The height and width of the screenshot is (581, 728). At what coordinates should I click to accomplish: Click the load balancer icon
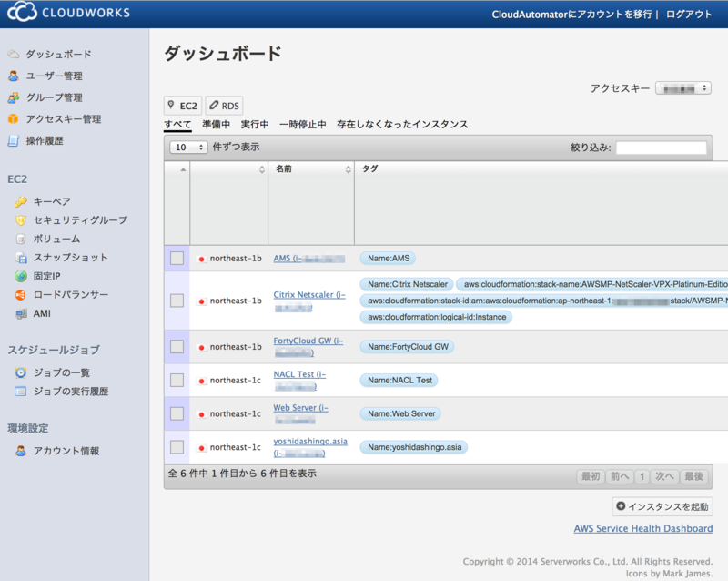21,295
